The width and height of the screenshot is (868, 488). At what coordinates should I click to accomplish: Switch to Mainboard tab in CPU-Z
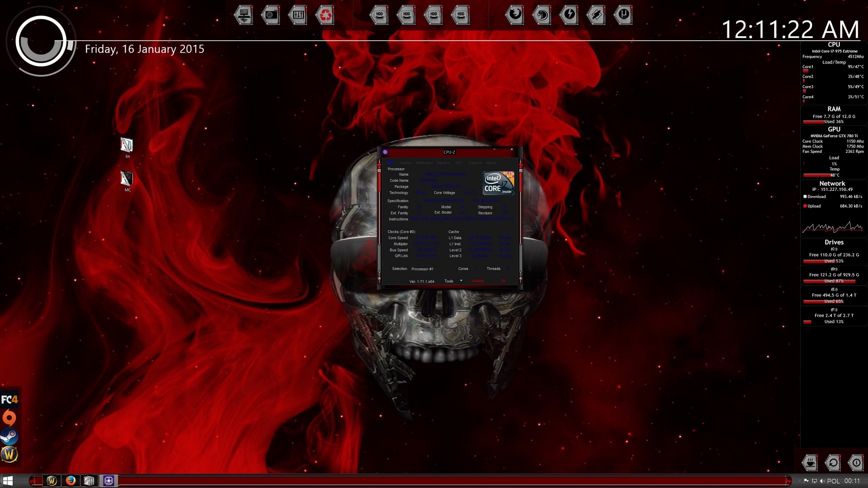coord(424,163)
